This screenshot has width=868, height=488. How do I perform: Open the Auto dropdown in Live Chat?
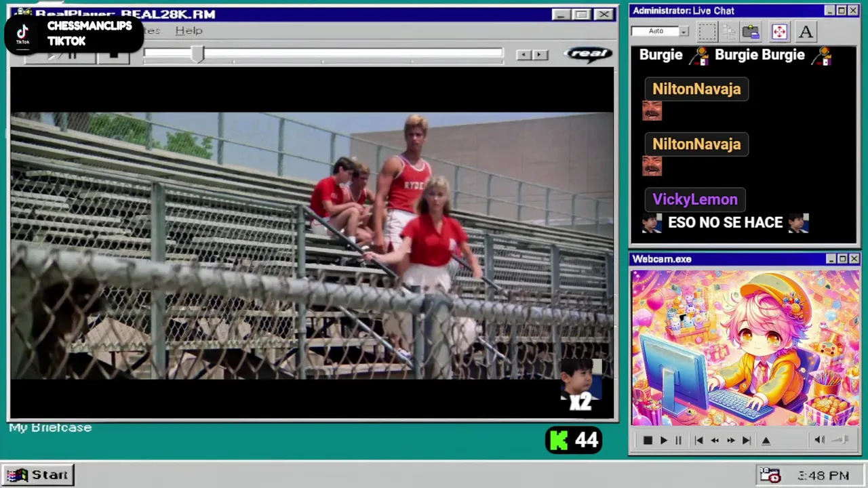click(684, 31)
